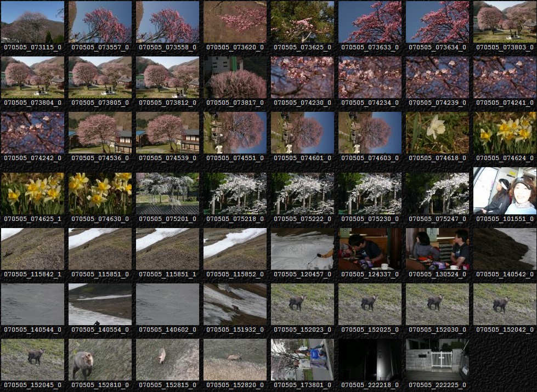Click the label 070505_115851_0
Screen dimensions: 537x392
point(100,274)
